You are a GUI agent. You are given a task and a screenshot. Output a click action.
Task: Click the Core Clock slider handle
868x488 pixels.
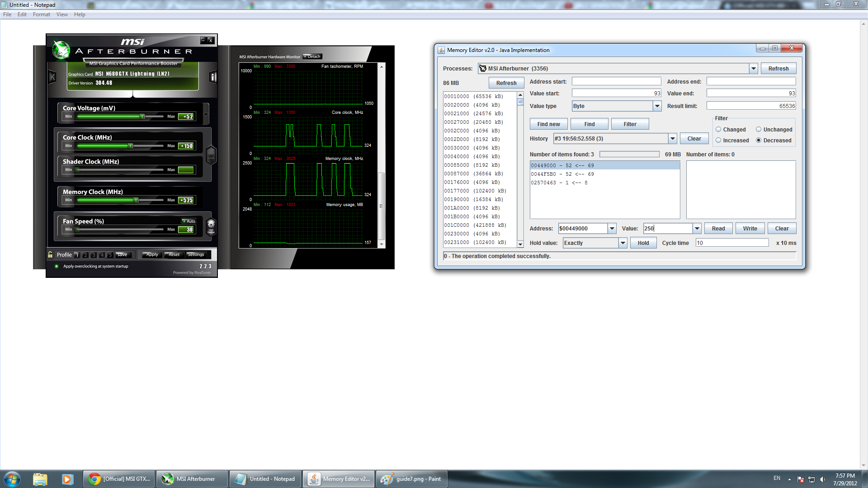131,146
